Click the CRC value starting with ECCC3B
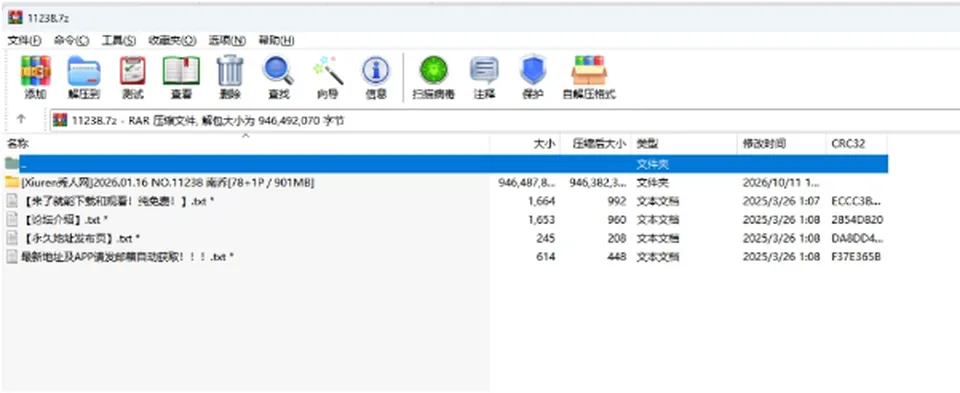This screenshot has height=393, width=960. [x=857, y=201]
